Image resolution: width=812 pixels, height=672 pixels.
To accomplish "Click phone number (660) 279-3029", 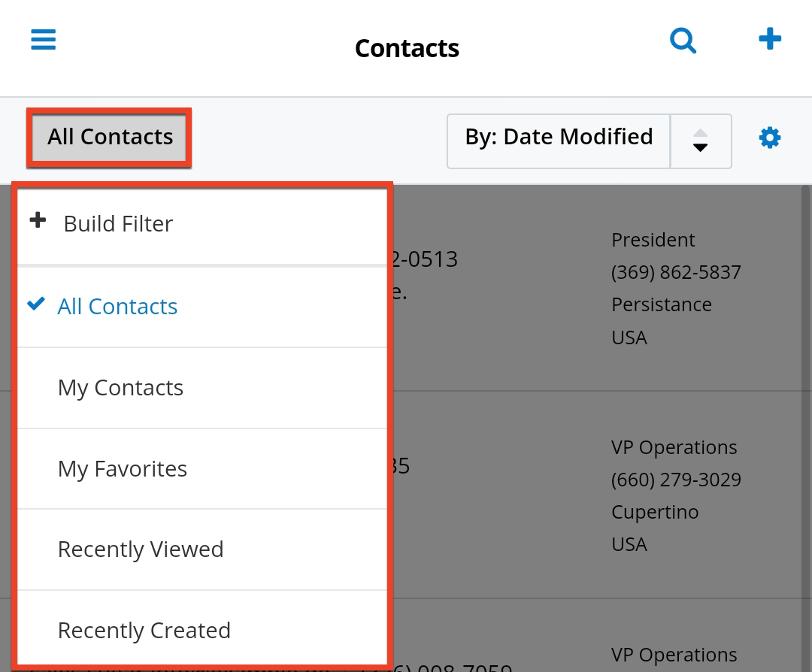I will (x=676, y=480).
